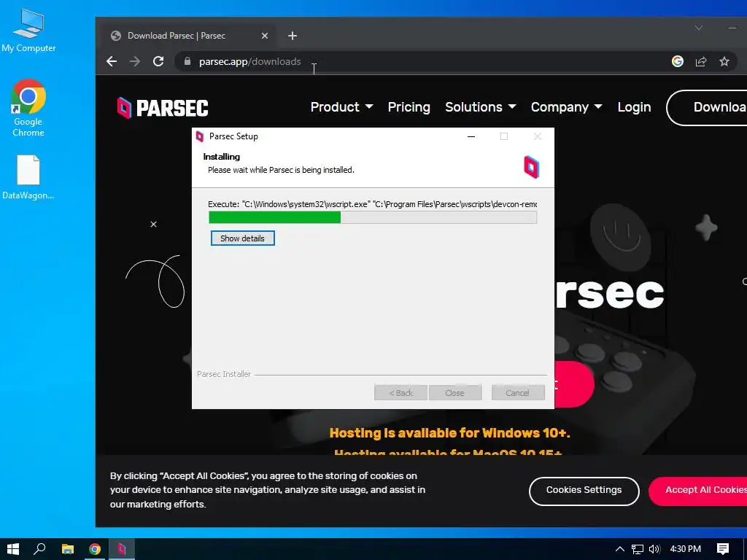The width and height of the screenshot is (747, 560).
Task: Go back in Chrome browser
Action: tap(112, 61)
